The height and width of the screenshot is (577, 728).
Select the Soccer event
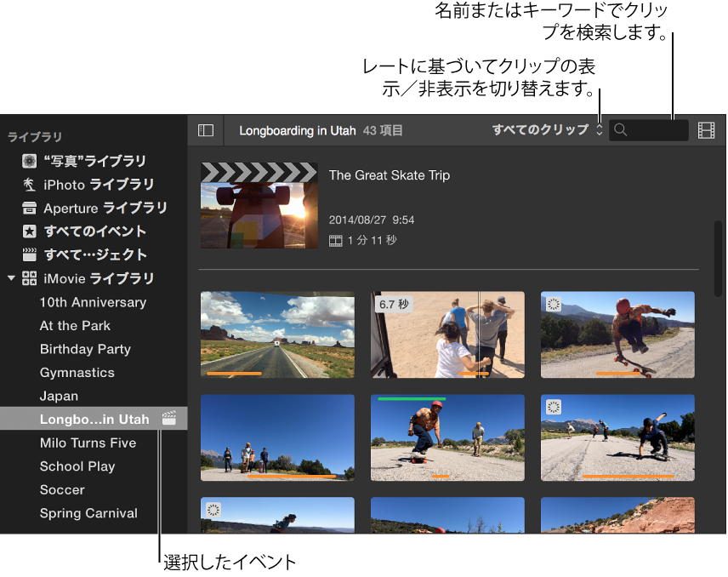tap(62, 489)
